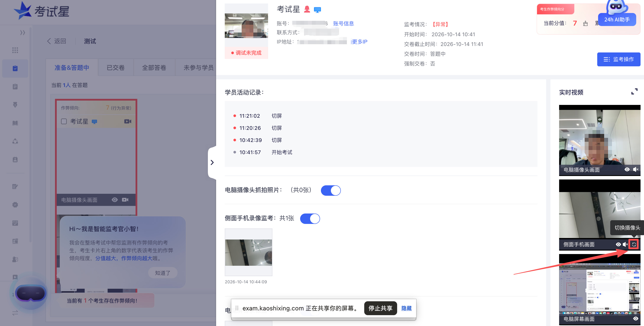
Task: Toggle eye icon on 侧面手机画面
Action: click(x=618, y=244)
